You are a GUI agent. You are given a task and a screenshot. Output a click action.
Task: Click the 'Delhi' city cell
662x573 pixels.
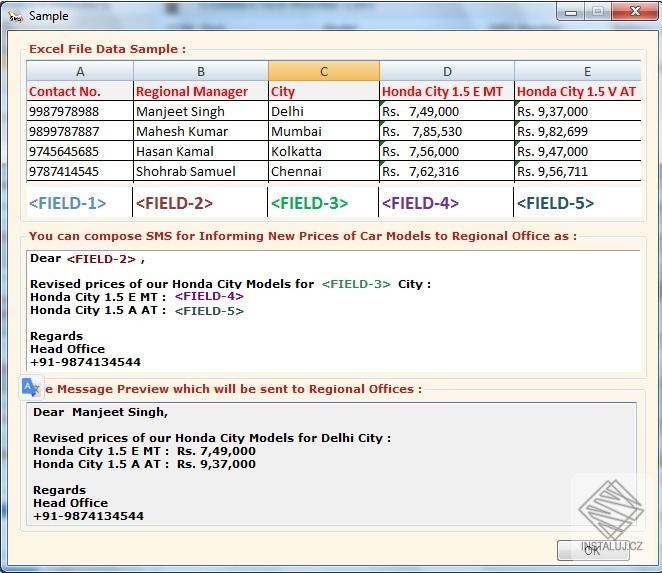pos(324,111)
